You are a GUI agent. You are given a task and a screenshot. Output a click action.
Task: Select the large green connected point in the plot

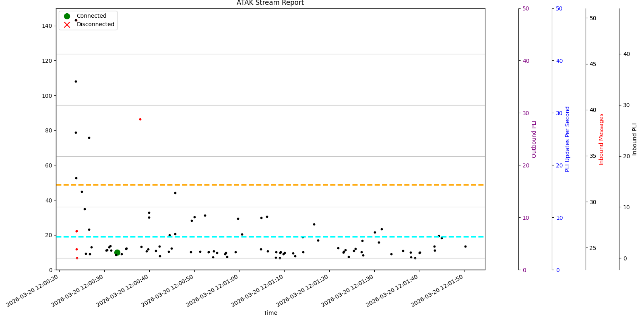(x=117, y=252)
